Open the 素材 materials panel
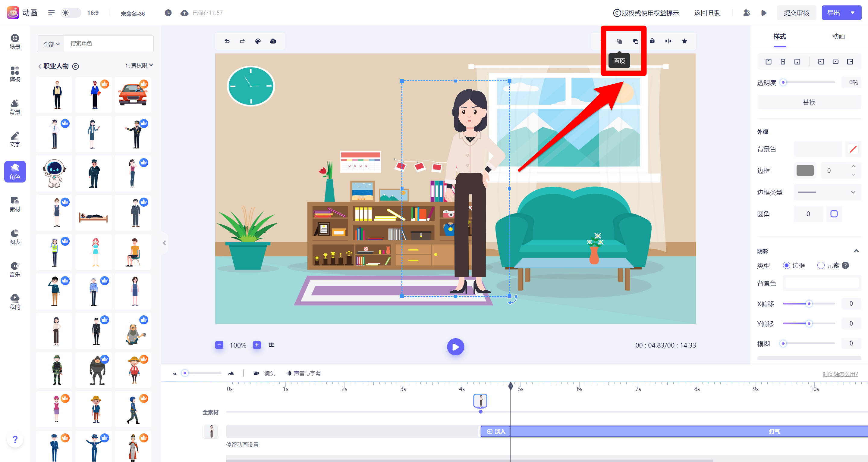The height and width of the screenshot is (462, 868). [x=15, y=204]
